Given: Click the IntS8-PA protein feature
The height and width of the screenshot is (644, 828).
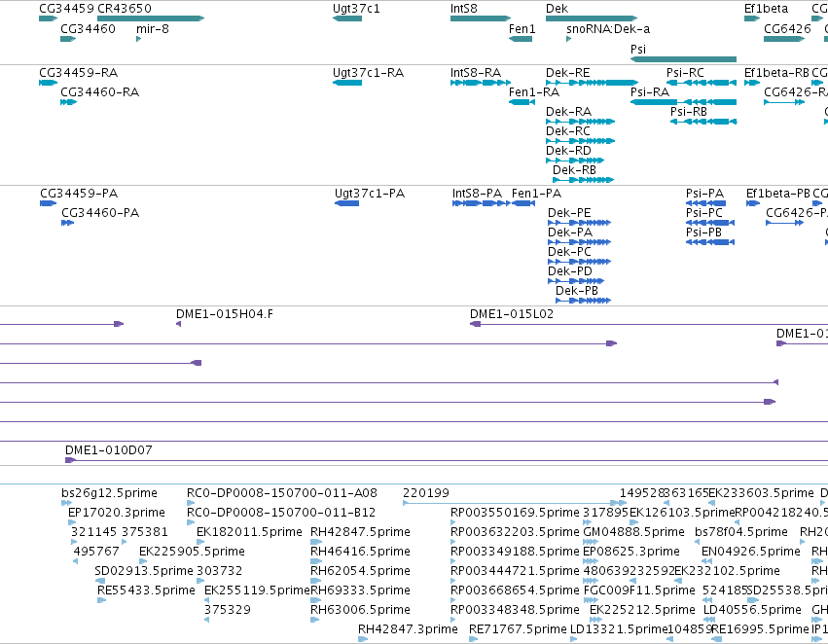Looking at the screenshot, I should pyautogui.click(x=482, y=203).
